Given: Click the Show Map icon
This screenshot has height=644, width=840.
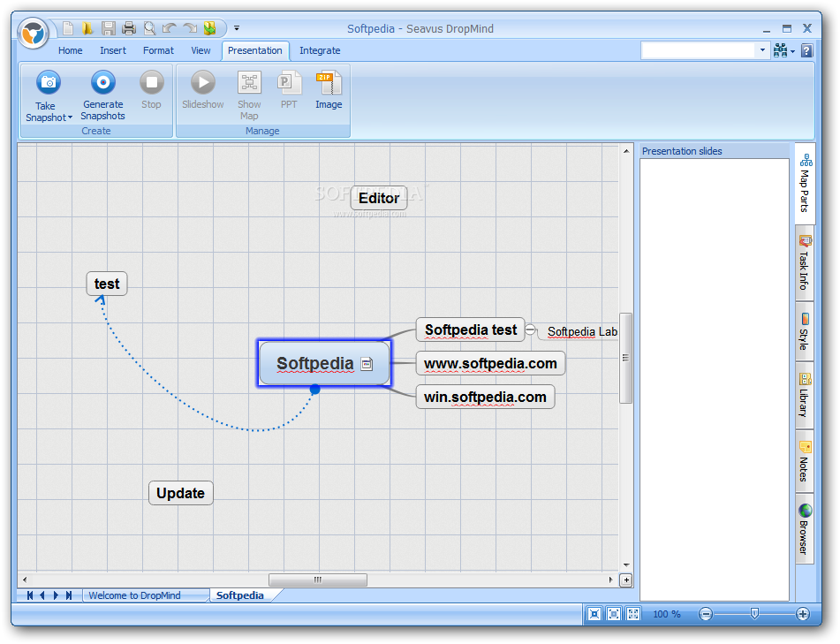Looking at the screenshot, I should pyautogui.click(x=249, y=84).
